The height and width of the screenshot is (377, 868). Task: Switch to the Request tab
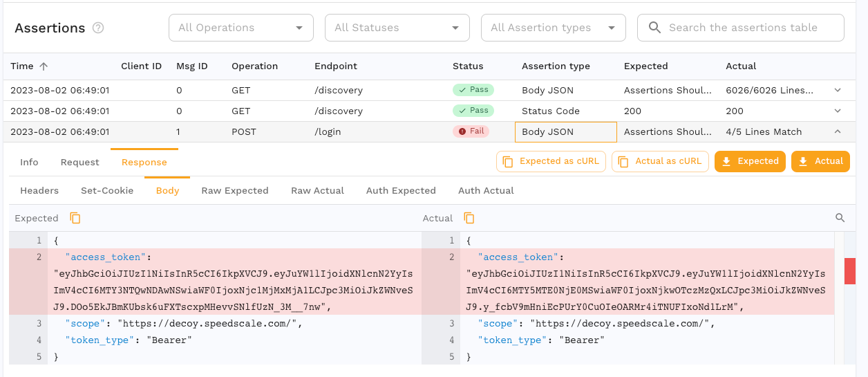point(80,162)
